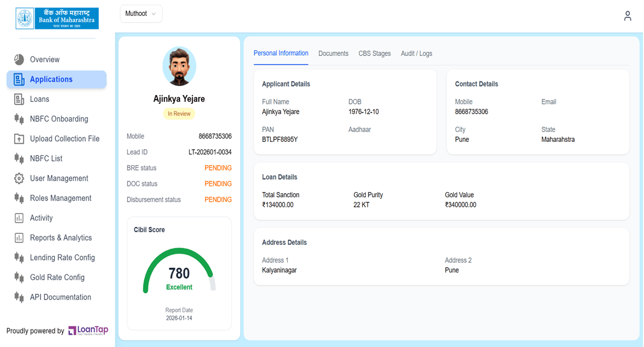Click the User Management gear icon
The height and width of the screenshot is (347, 644).
[x=19, y=179]
